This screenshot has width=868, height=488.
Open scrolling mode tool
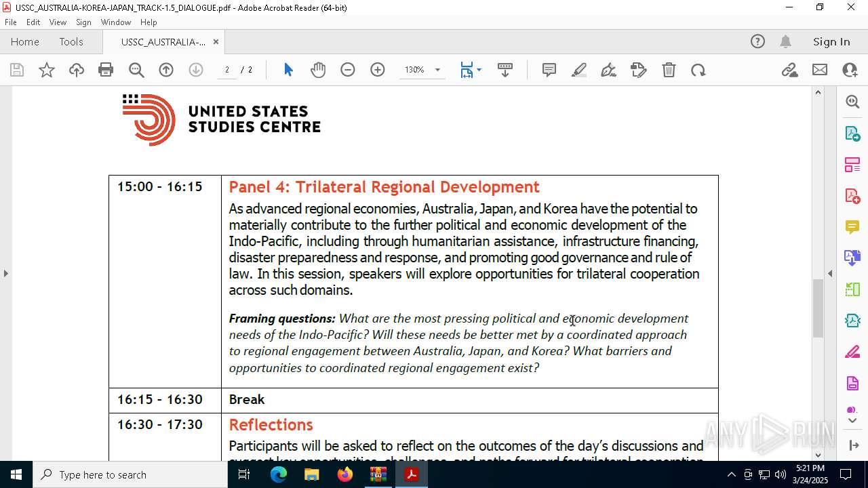505,70
